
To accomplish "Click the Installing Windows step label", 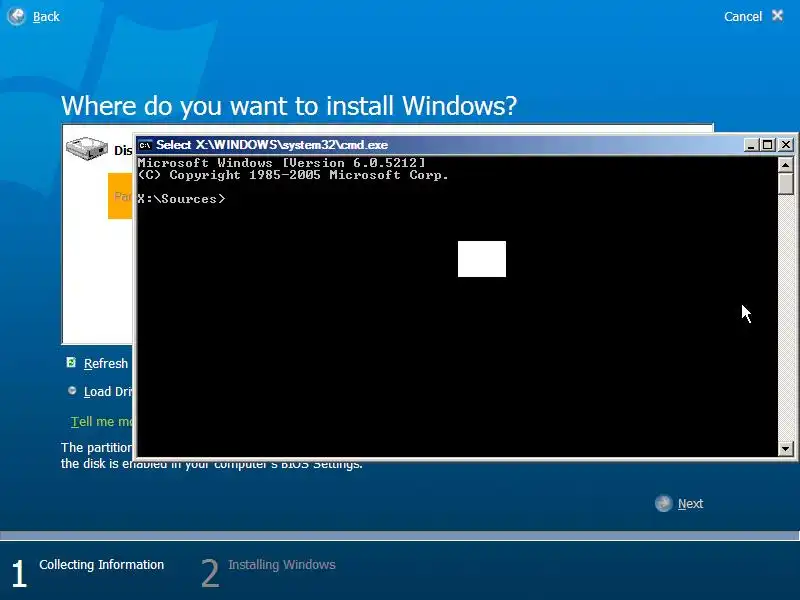I will click(282, 564).
